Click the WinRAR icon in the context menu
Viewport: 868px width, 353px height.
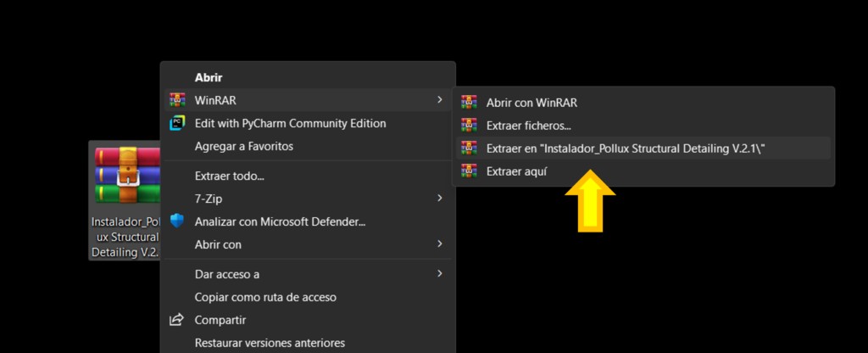[x=177, y=100]
